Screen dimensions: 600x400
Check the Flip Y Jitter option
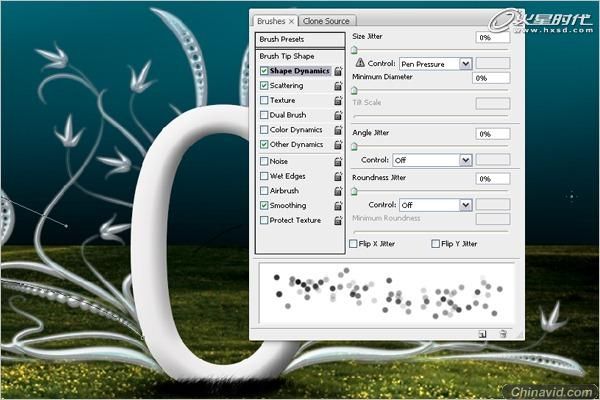[x=435, y=244]
